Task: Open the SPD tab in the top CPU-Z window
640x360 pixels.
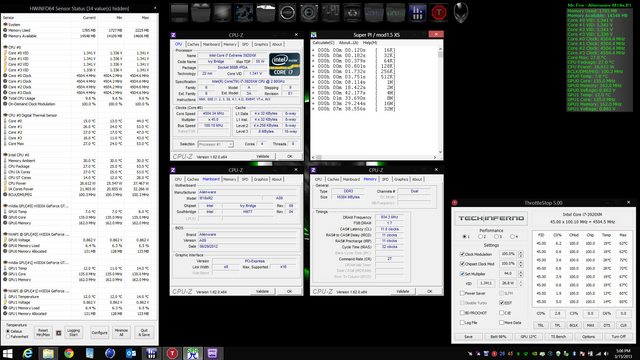Action: coord(245,44)
